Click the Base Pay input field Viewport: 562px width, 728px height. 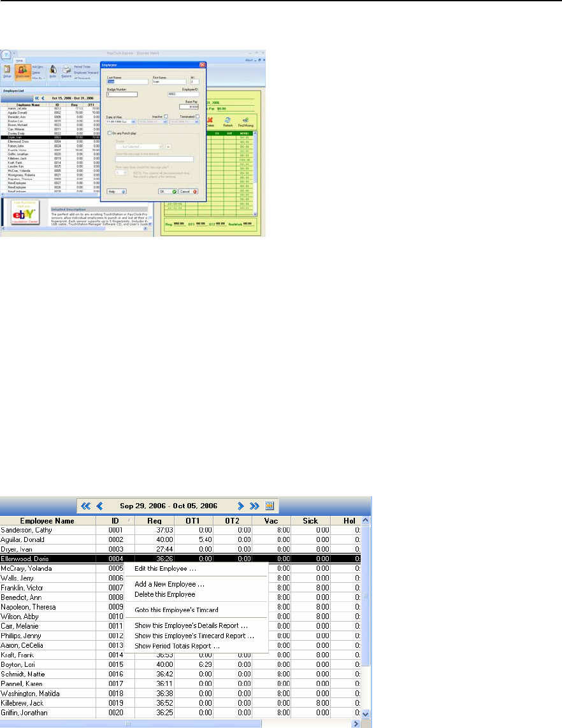(189, 107)
